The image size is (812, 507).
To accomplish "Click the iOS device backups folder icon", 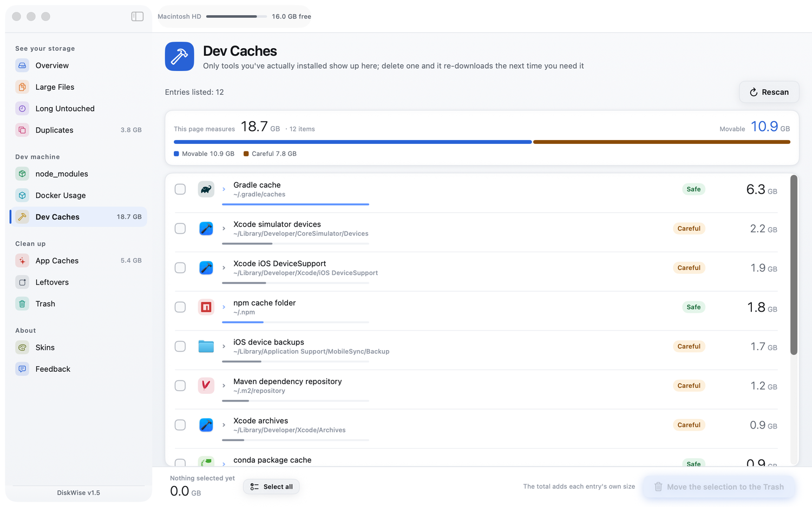I will [x=206, y=346].
